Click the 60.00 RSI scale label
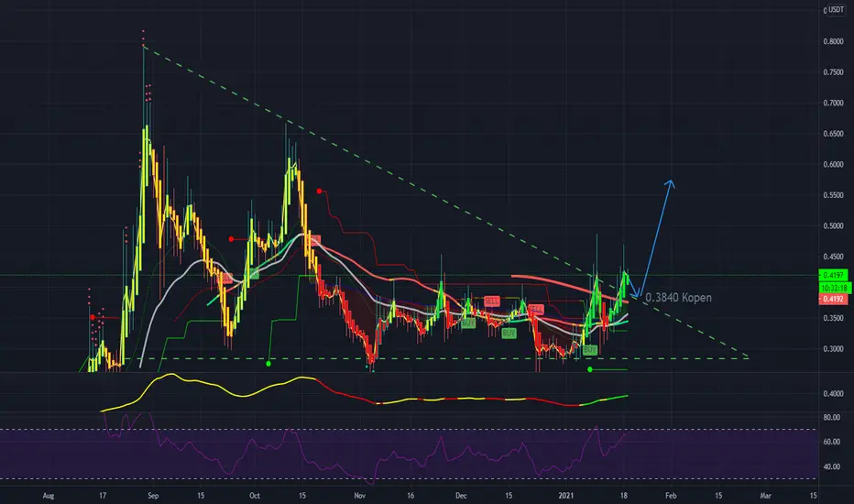This screenshot has height=504, width=854. pyautogui.click(x=832, y=442)
